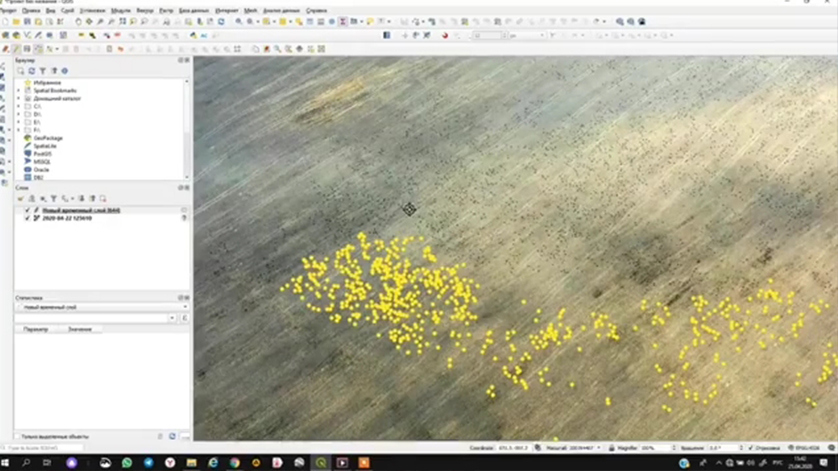Click the Параметр column header

click(36, 329)
